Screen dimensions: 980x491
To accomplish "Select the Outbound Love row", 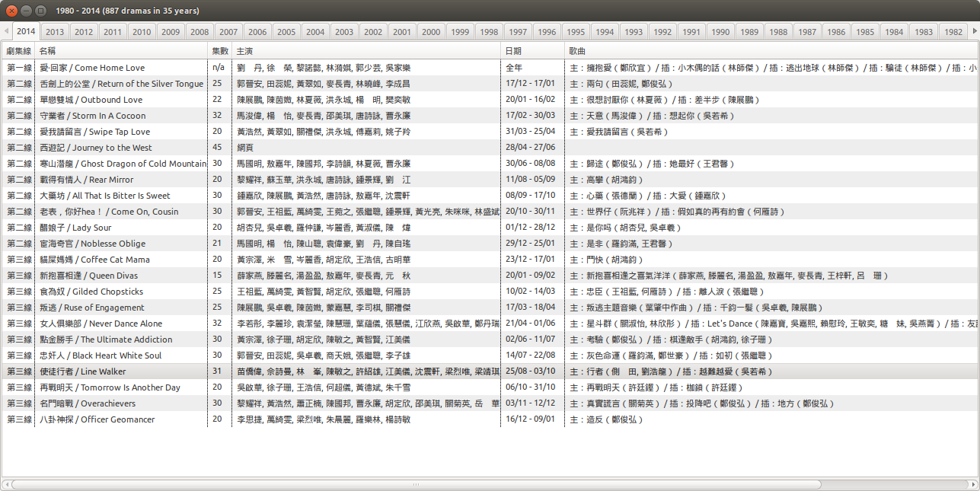I will point(490,100).
